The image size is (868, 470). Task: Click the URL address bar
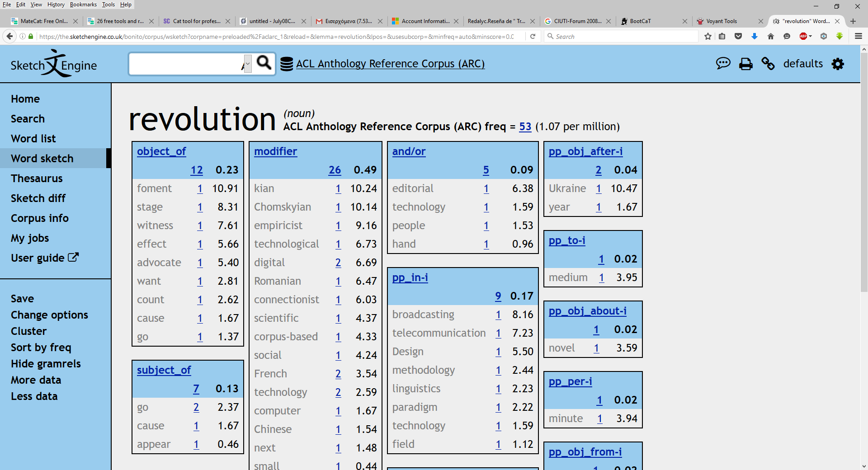(x=276, y=37)
